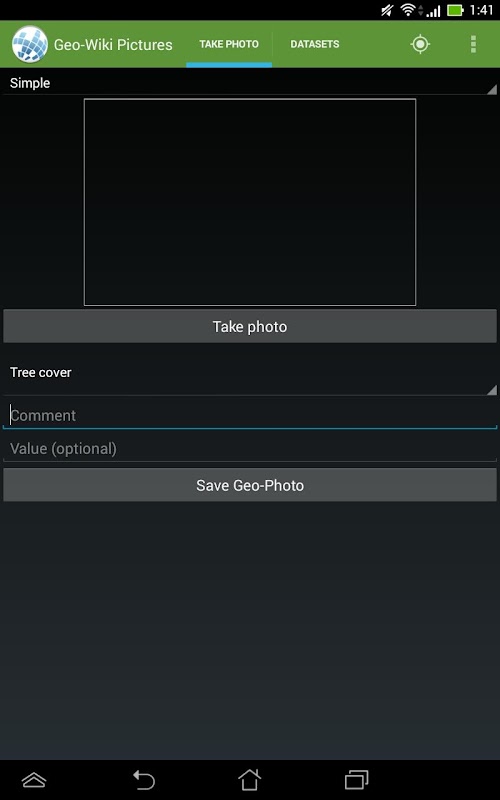Expand the Simple mode dropdown
Viewport: 500px width, 800px height.
(x=250, y=83)
